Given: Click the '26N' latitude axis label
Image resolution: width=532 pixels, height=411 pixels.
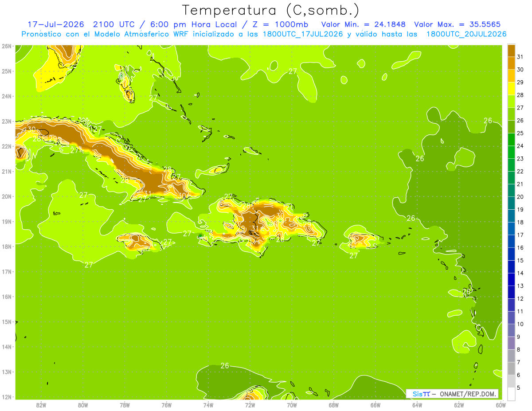Looking at the screenshot, I should [x=6, y=46].
